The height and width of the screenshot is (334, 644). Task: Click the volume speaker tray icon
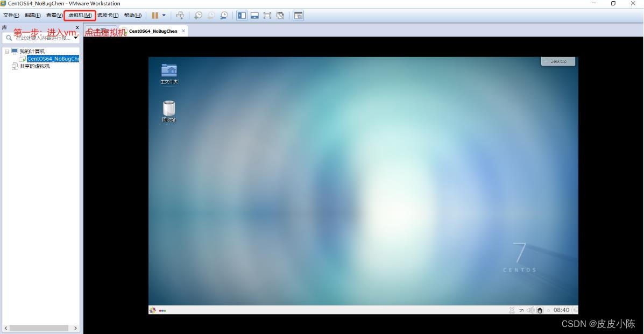coord(530,310)
